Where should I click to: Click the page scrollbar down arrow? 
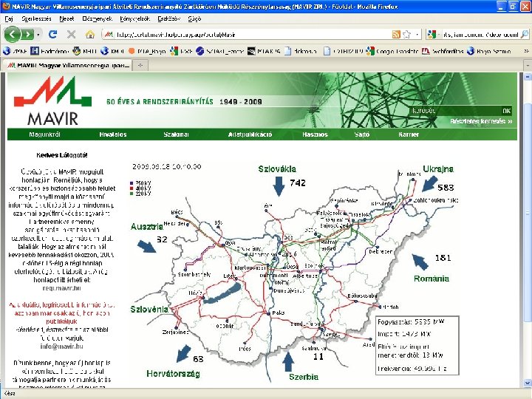click(x=528, y=383)
